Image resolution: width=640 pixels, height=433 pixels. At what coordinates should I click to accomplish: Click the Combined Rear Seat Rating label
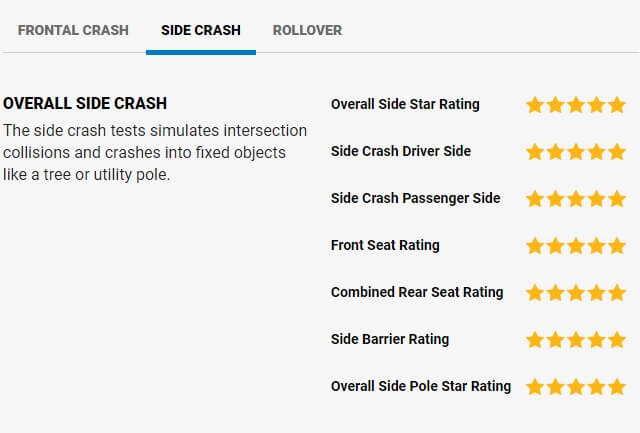(417, 292)
